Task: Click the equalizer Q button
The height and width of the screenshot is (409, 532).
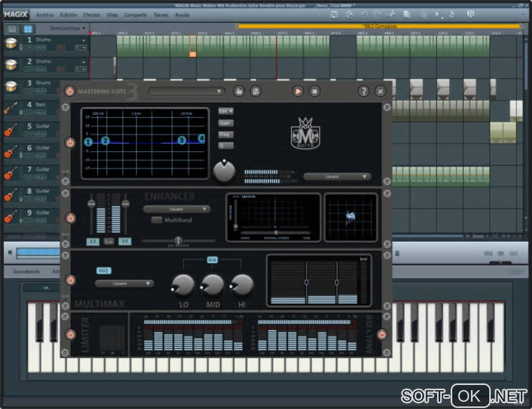Action: point(226,146)
